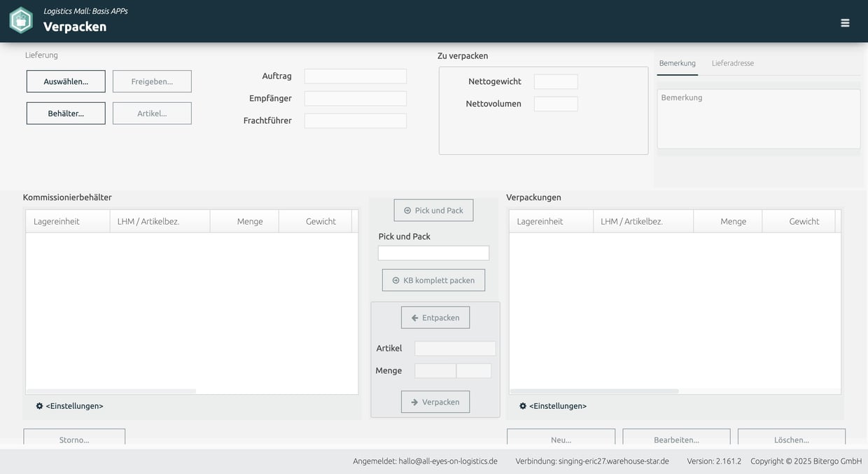868x474 pixels.
Task: Switch to the Bemerkung tab
Action: (x=678, y=63)
